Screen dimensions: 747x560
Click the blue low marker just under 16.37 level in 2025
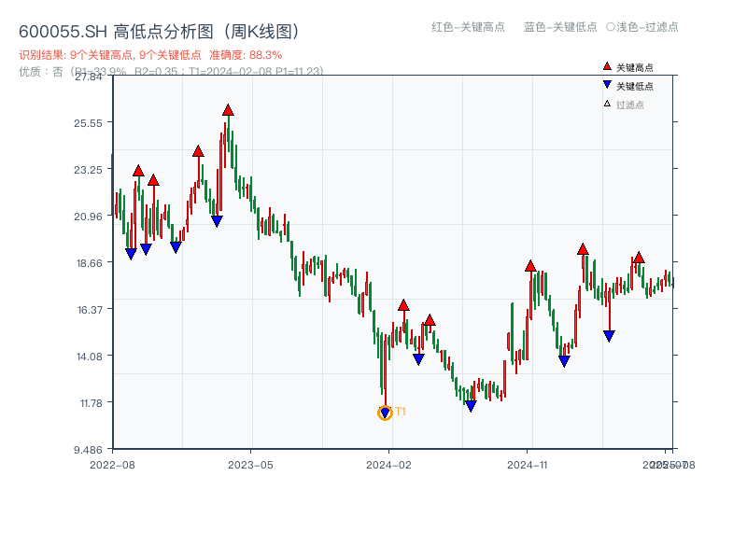coord(609,336)
